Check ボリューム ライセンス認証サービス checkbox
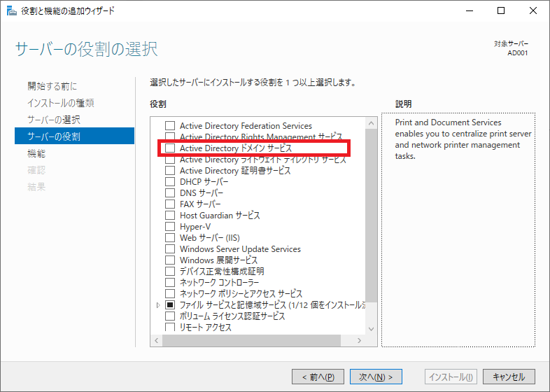550x392 pixels. tap(170, 316)
